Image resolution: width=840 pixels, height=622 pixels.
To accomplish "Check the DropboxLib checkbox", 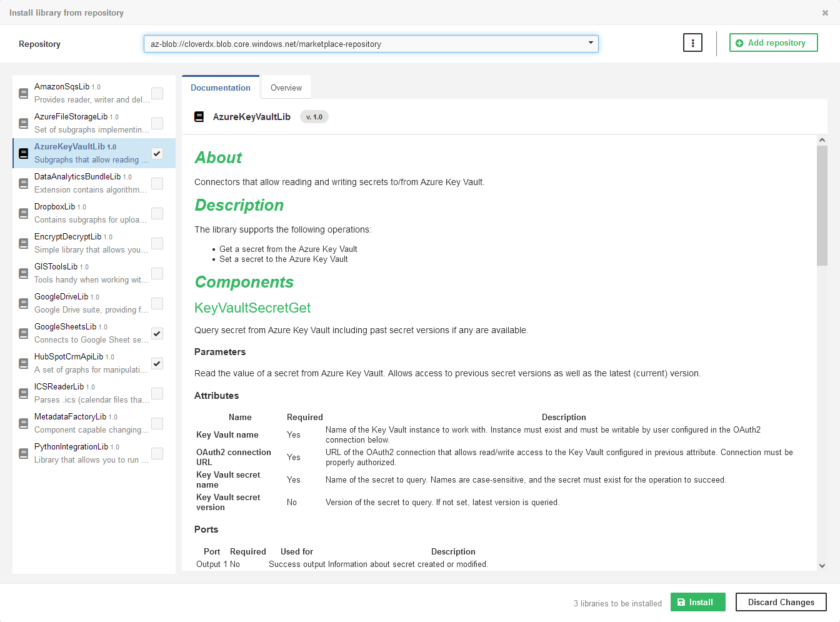I will click(157, 213).
